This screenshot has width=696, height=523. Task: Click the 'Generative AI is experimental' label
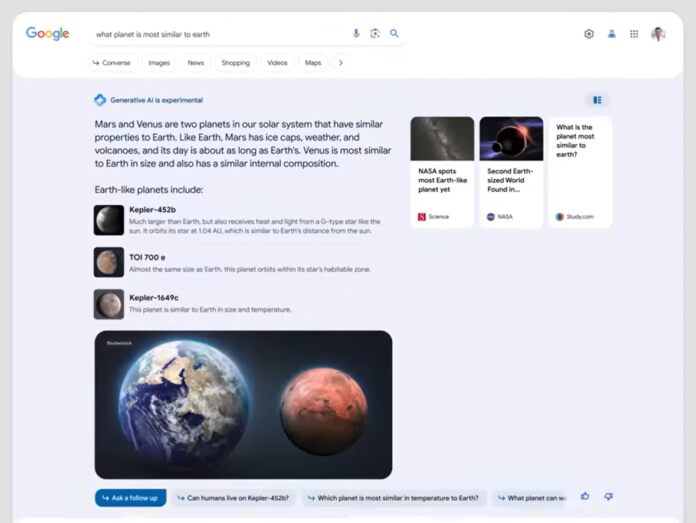point(156,100)
